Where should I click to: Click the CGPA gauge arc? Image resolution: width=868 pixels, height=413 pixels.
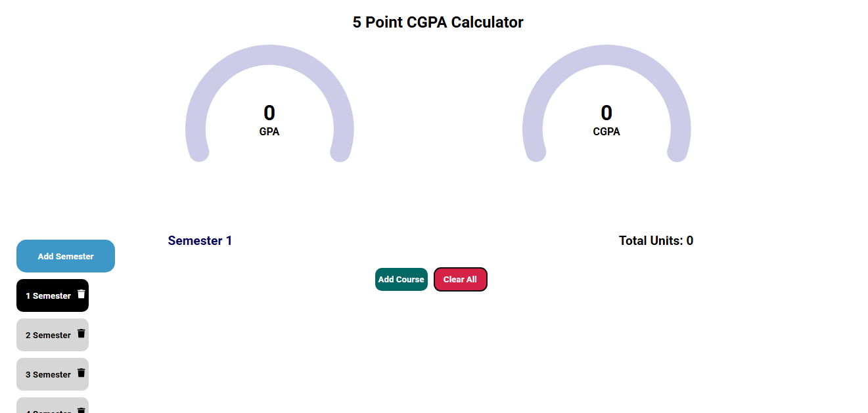(606, 55)
